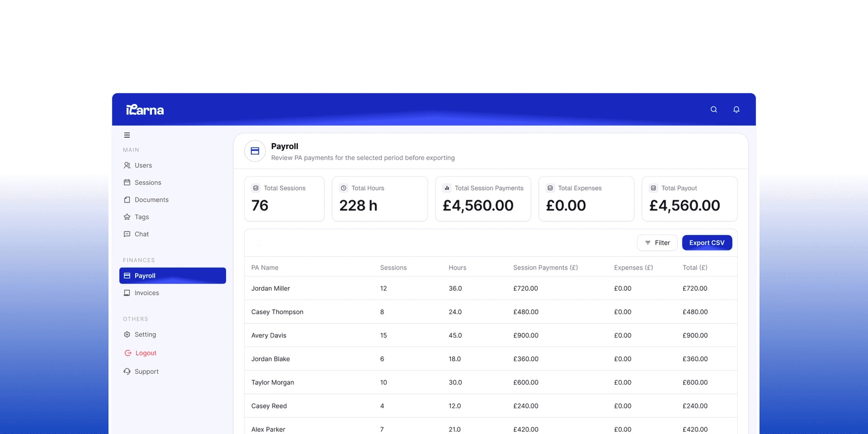Open the Tags page
Viewport: 868px width, 434px height.
coord(142,217)
